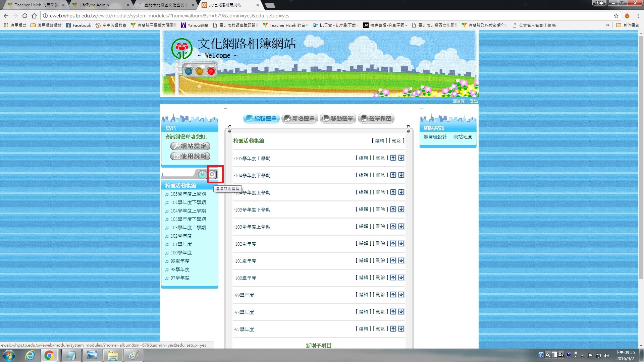The height and width of the screenshot is (362, 644).
Task: Open 104學年度上學期 in left sidebar
Action: click(x=188, y=211)
